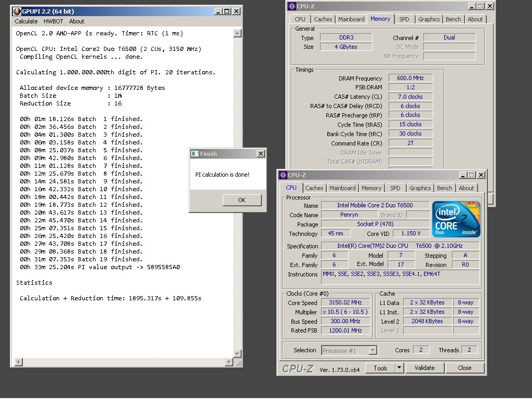Image resolution: width=532 pixels, height=399 pixels.
Task: Switch to Mainboard tab in front CPU-Z
Action: point(342,188)
